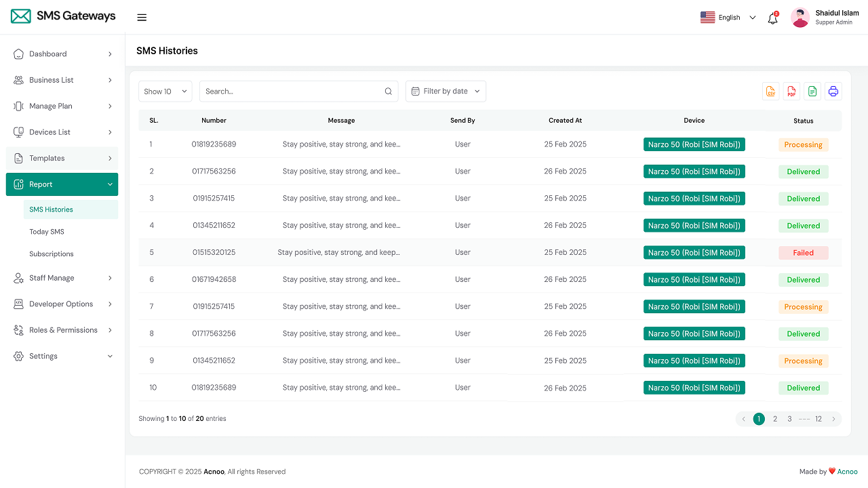Open the Filter by date dropdown
Viewport: 868px width, 488px height.
tap(446, 91)
